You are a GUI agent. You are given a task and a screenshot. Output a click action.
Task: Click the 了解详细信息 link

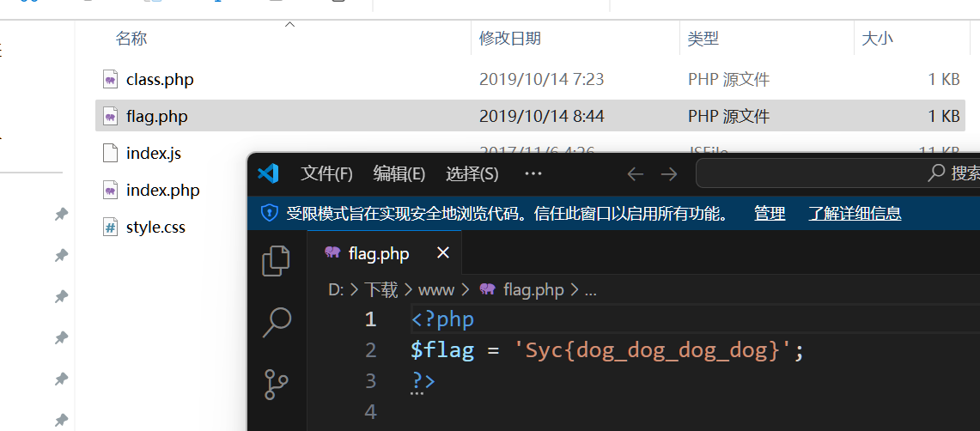[x=855, y=214]
